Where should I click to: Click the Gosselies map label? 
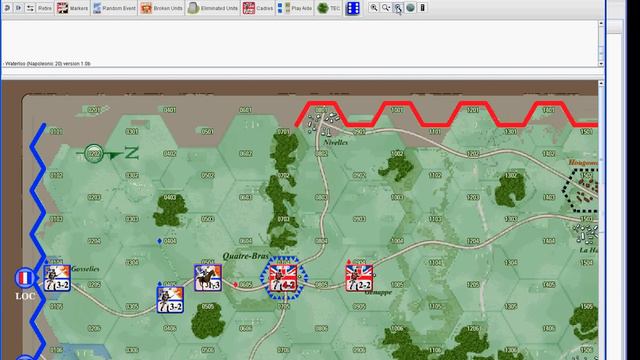(x=85, y=269)
